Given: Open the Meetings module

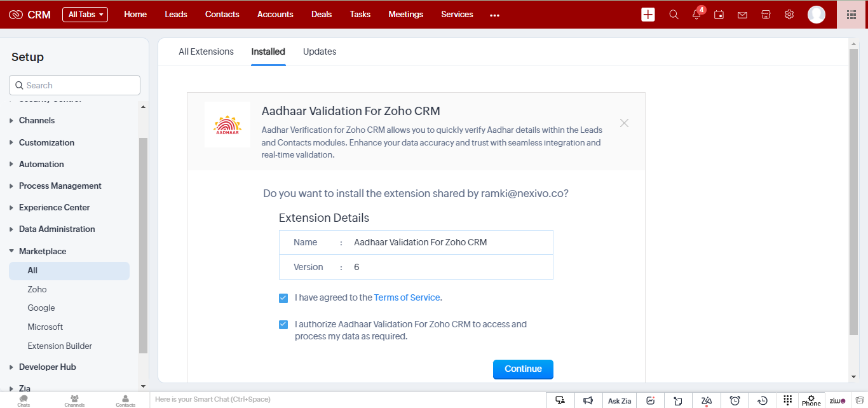Looking at the screenshot, I should [406, 15].
